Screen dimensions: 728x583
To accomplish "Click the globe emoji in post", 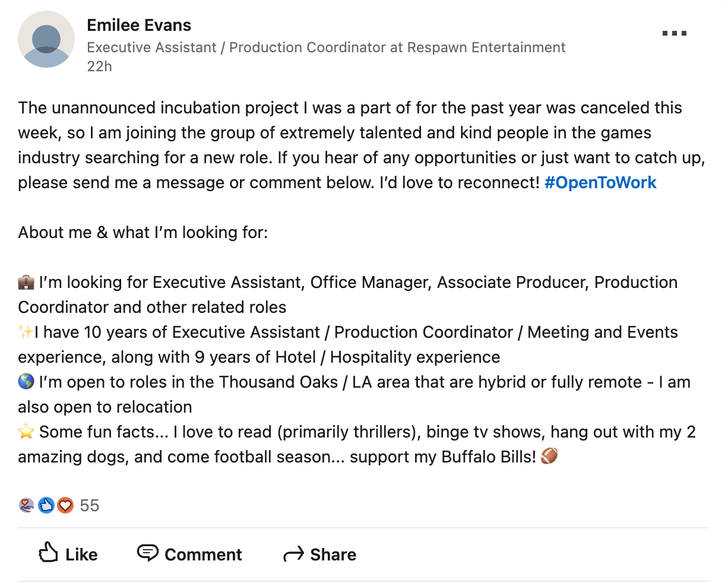I will point(26,382).
